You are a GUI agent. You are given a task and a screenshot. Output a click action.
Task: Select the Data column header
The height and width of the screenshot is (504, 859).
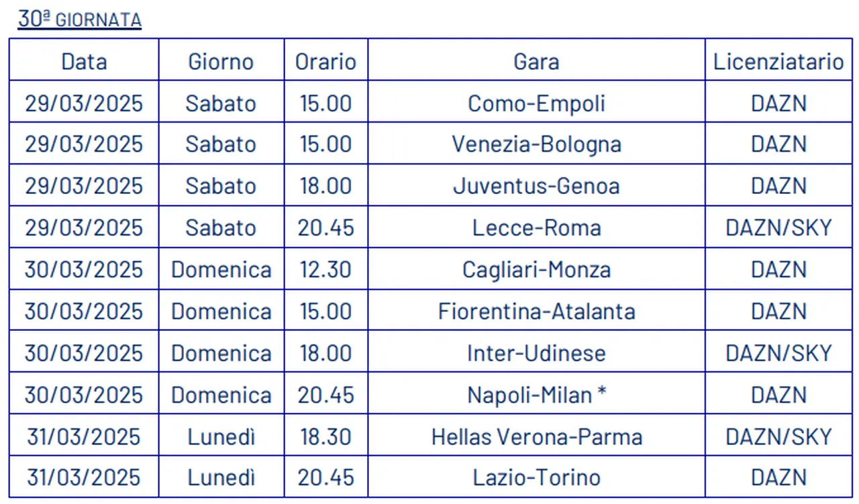(84, 62)
